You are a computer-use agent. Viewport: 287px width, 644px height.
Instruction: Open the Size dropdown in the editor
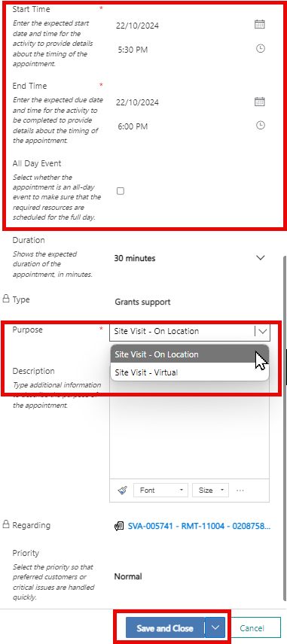[210, 490]
